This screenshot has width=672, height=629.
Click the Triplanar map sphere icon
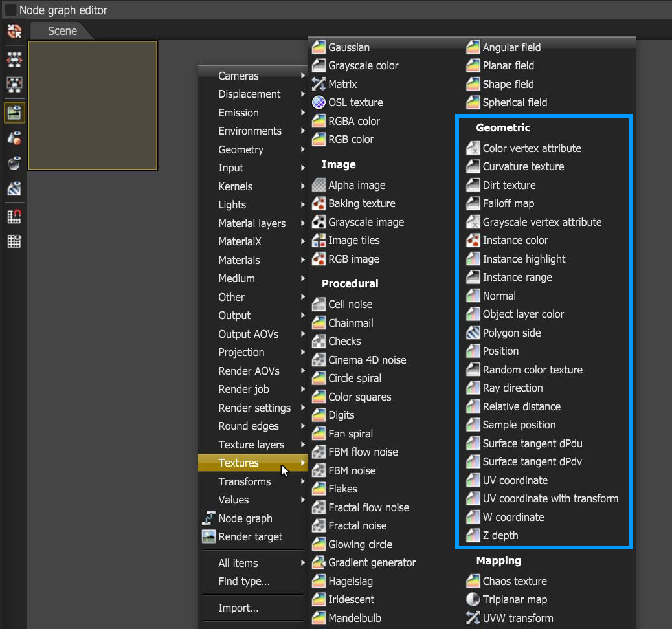tap(473, 599)
